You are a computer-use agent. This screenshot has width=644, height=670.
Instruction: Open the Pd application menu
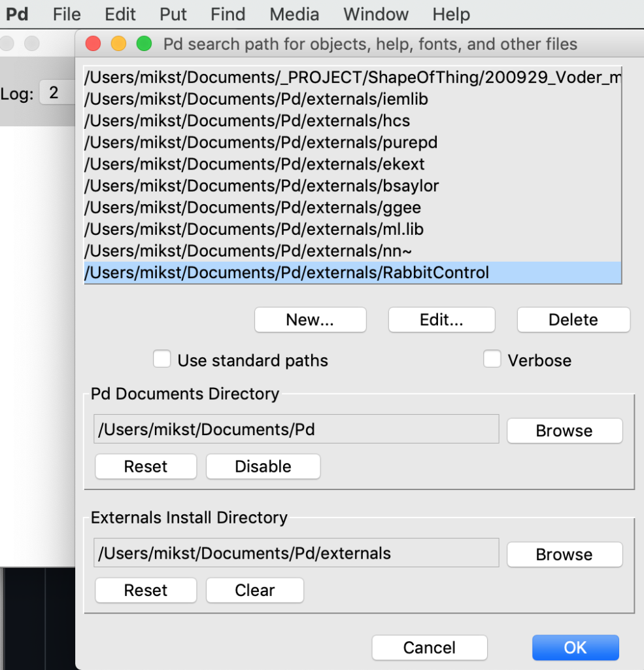(17, 14)
